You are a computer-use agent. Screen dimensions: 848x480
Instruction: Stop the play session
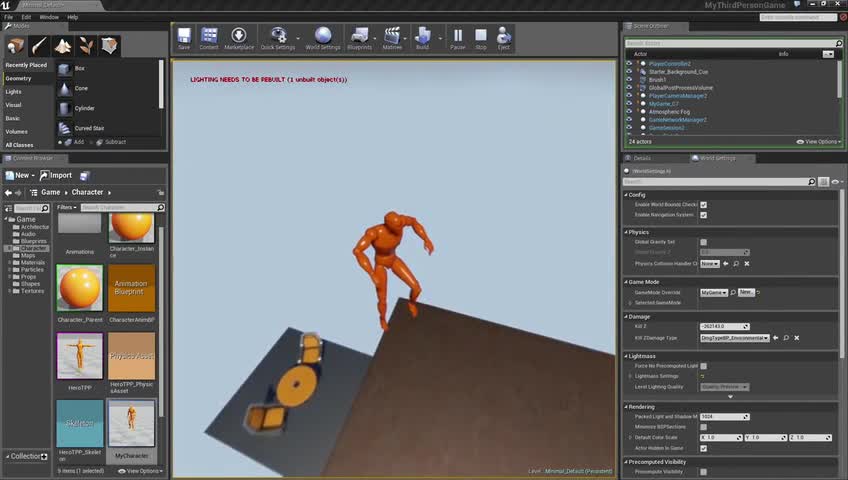tap(481, 39)
